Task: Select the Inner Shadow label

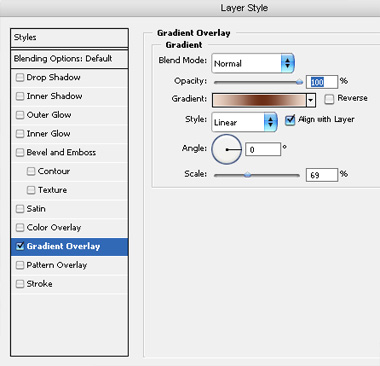Action: coord(54,96)
